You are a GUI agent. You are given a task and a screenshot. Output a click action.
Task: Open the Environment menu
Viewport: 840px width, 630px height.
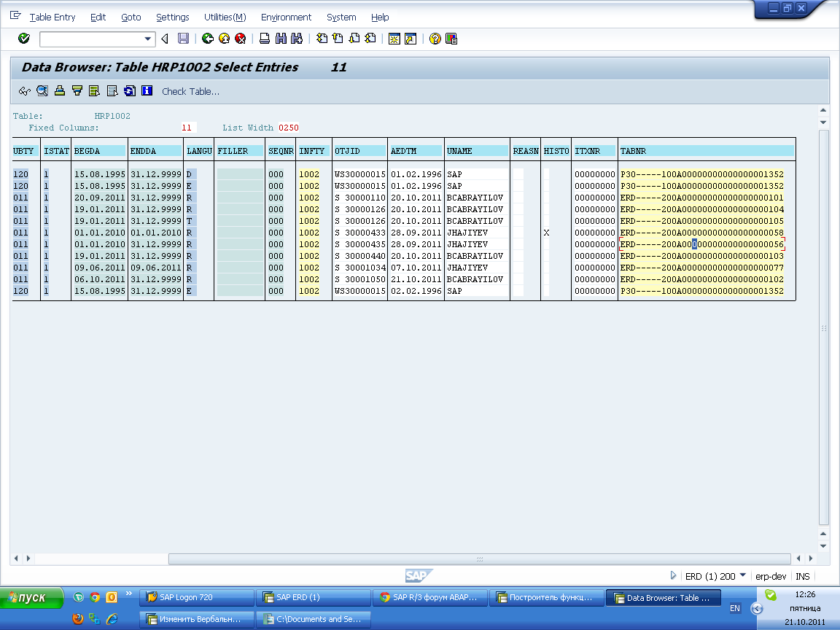pyautogui.click(x=286, y=17)
